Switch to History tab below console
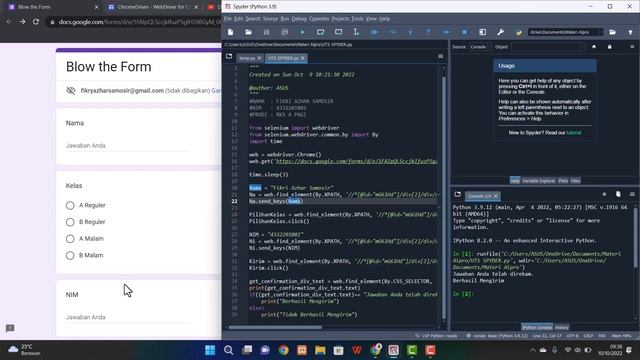Viewport: 640px width, 360px height. (x=562, y=327)
